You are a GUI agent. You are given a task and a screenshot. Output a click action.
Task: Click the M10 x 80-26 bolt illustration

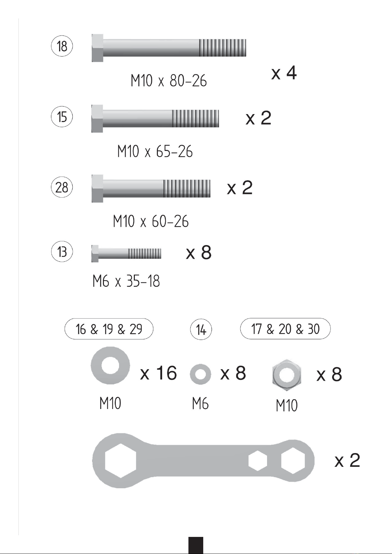click(169, 48)
